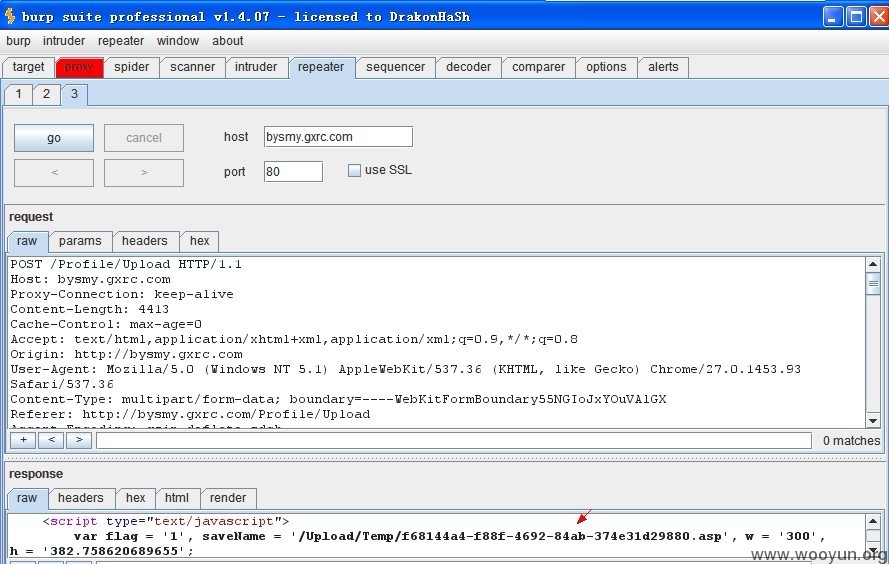Click the 0 matches label
Viewport: 889px width, 564px height.
point(852,440)
